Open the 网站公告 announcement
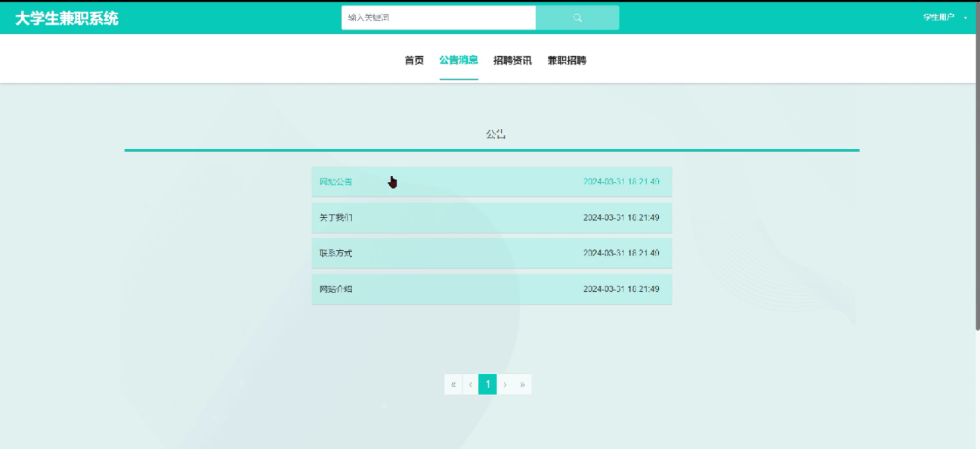980x449 pixels. click(492, 182)
